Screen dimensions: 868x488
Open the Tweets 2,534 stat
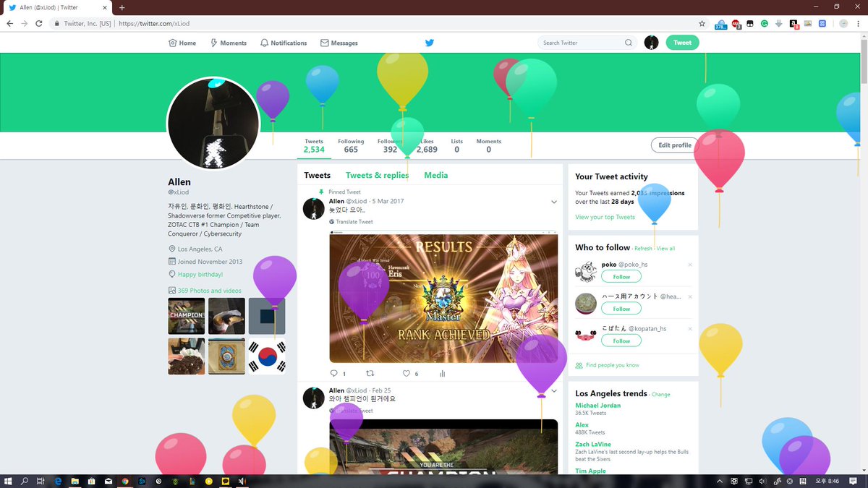click(x=314, y=146)
